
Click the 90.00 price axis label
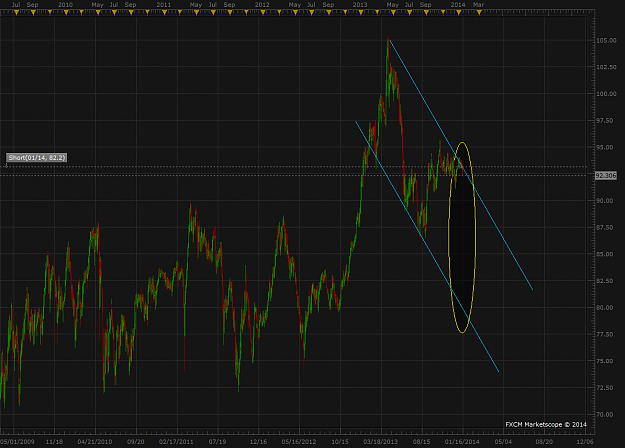click(x=605, y=200)
